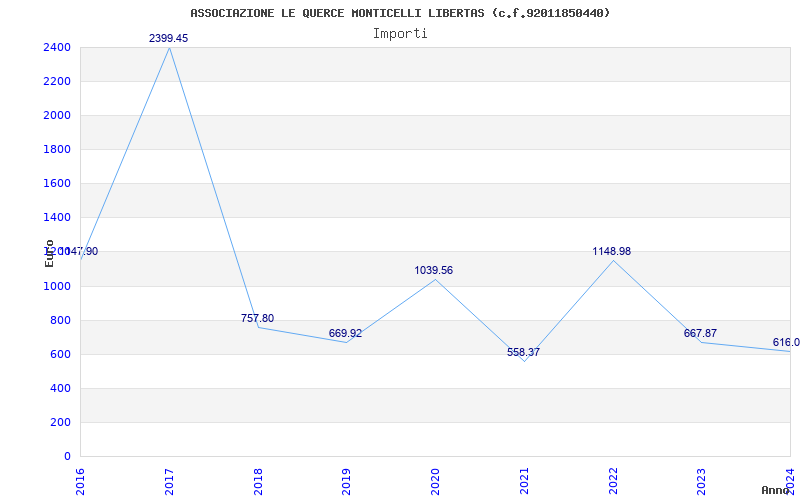The width and height of the screenshot is (800, 500).
Task: Select the Importi subtitle text
Action: tap(400, 34)
